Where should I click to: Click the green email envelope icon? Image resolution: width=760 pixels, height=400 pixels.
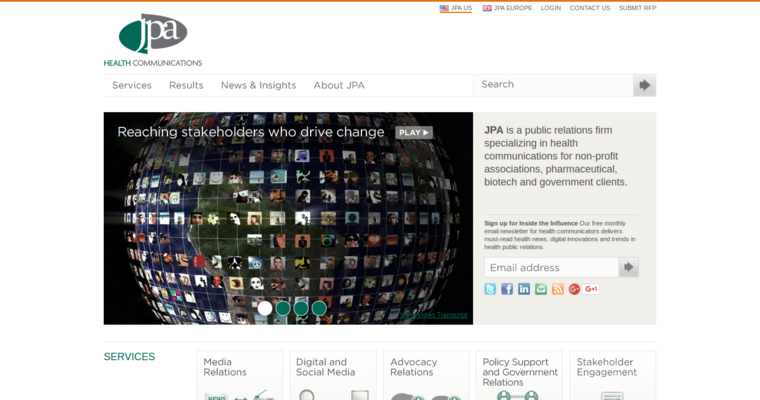pyautogui.click(x=541, y=289)
